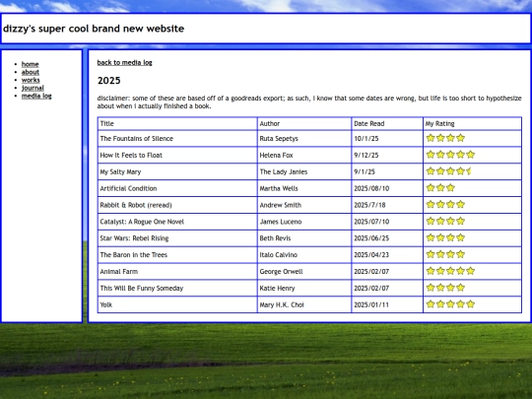
Task: Select How It Feels to Float title
Action: coord(131,155)
